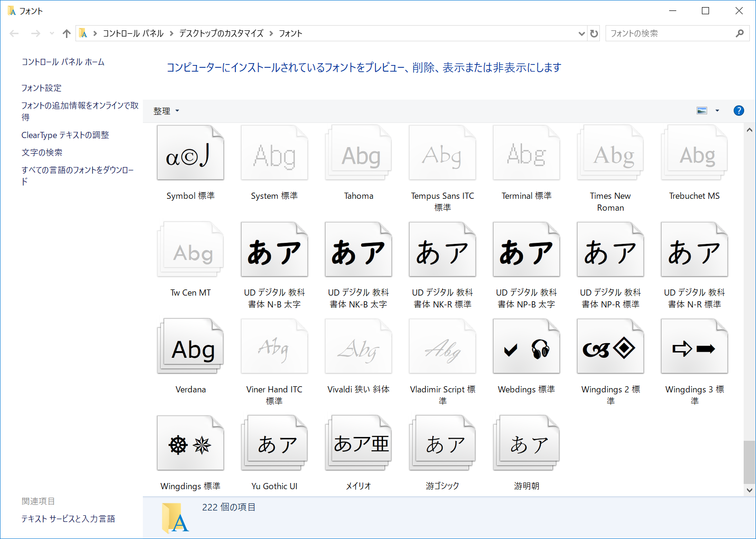Click the view layout icon in toolbar

coord(702,111)
